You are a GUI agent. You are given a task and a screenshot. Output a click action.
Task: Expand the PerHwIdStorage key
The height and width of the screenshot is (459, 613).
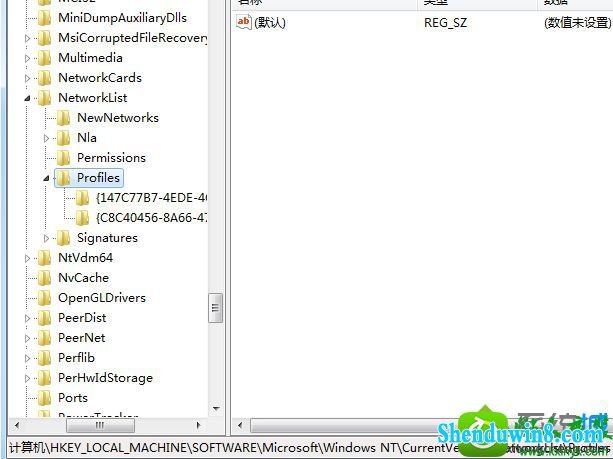27,378
